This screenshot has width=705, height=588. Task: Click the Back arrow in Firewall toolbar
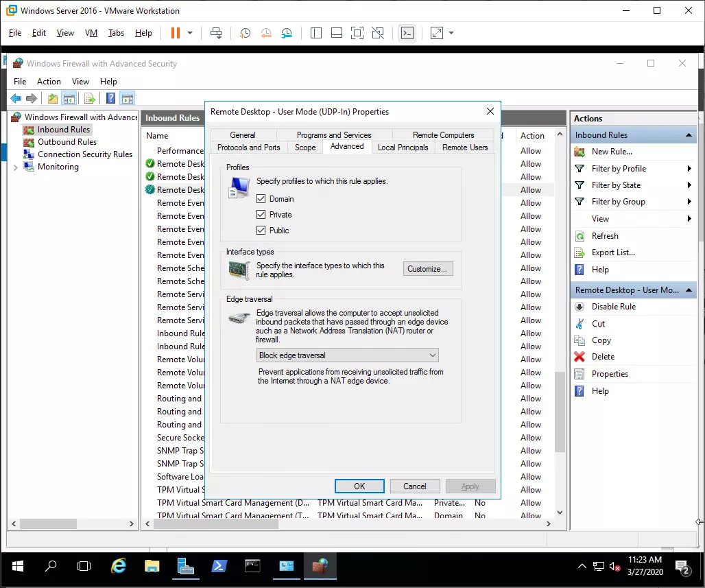16,98
